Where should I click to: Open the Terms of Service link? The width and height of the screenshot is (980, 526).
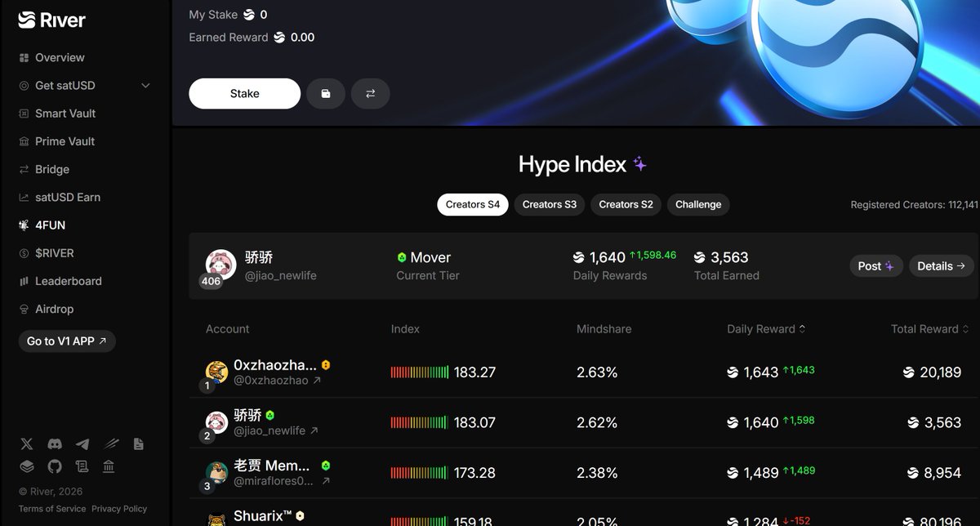[x=52, y=509]
